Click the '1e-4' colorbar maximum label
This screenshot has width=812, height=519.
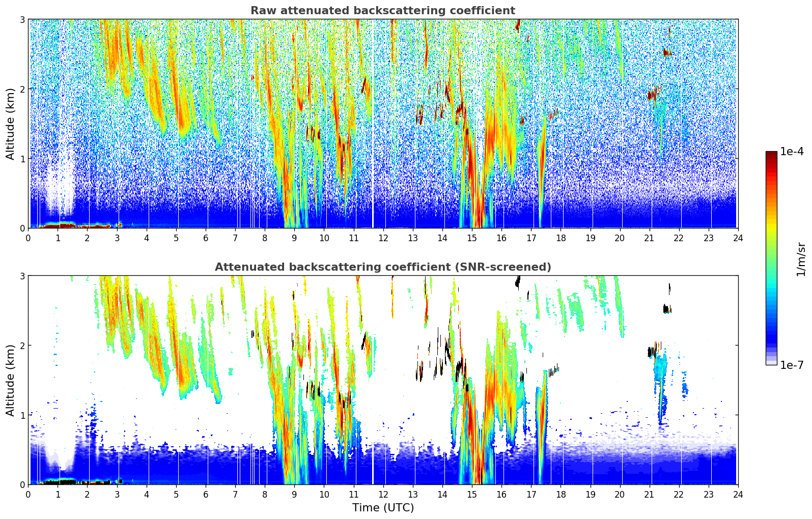(x=792, y=152)
